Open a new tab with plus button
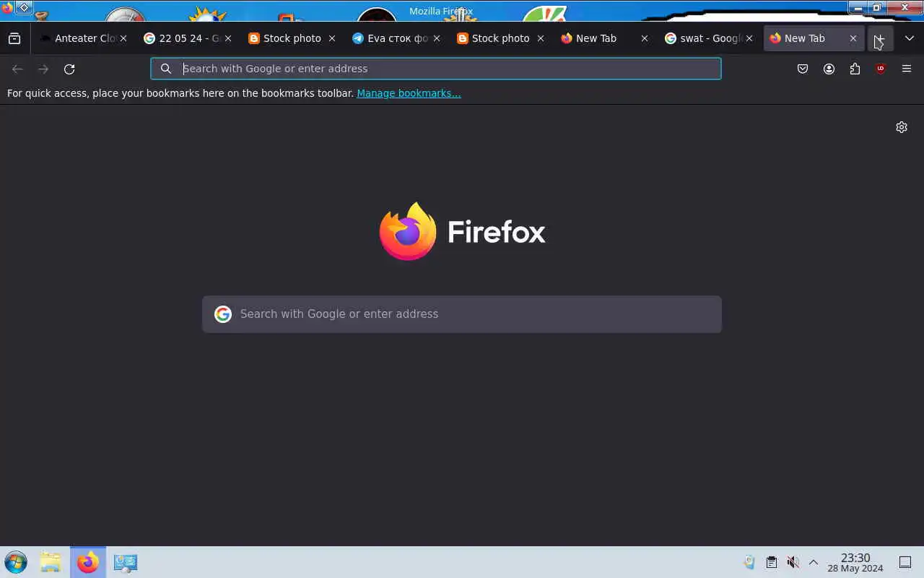The width and height of the screenshot is (924, 578). [880, 38]
